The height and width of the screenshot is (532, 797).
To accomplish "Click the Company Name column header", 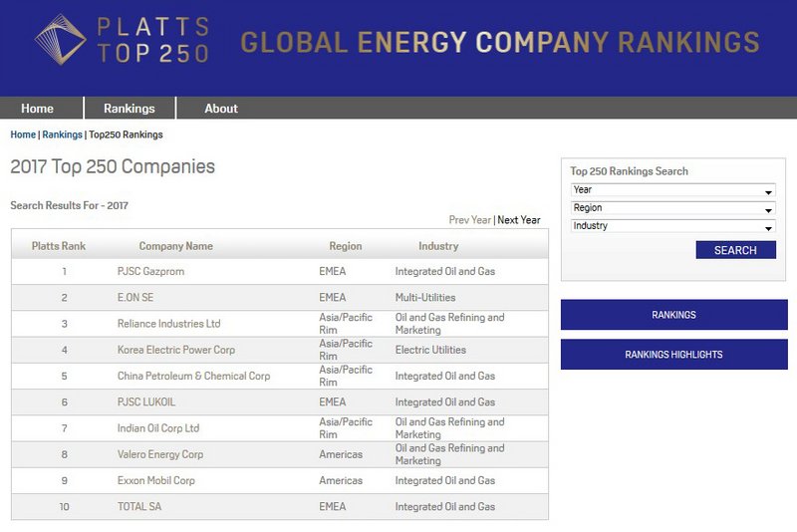I will coord(175,246).
